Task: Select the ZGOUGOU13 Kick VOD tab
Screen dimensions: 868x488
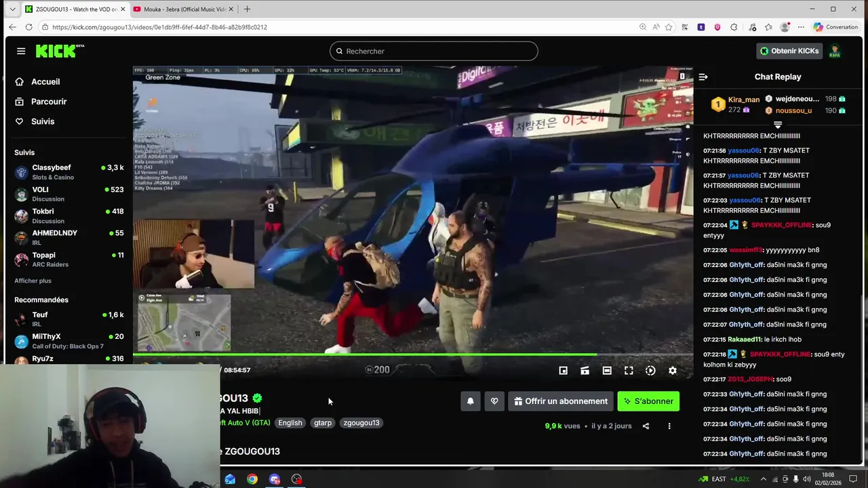Action: 75,9
